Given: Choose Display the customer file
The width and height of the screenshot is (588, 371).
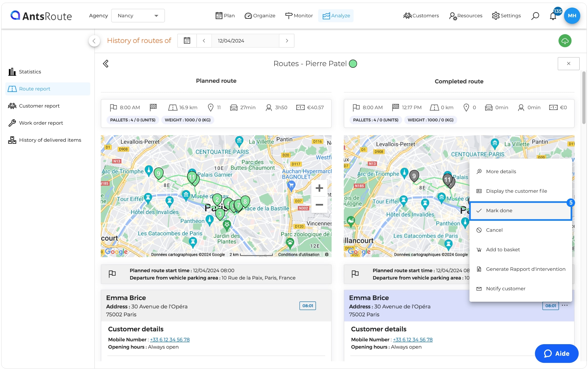Looking at the screenshot, I should pos(521,191).
